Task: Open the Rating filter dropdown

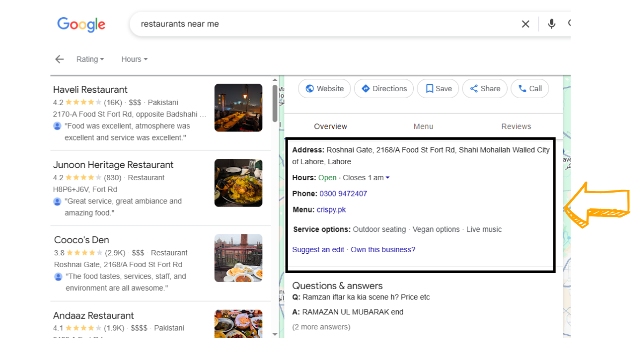Action: [90, 59]
